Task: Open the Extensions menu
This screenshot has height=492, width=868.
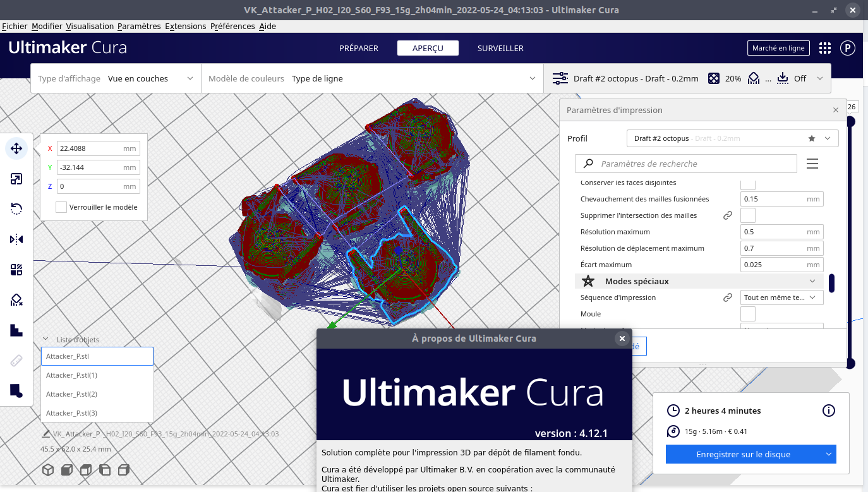Action: 186,27
